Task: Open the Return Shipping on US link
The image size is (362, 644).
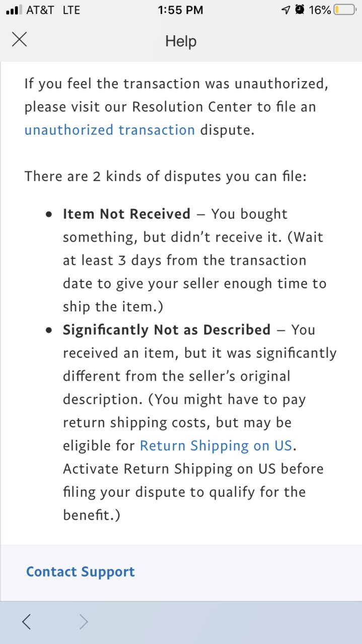Action: (216, 446)
